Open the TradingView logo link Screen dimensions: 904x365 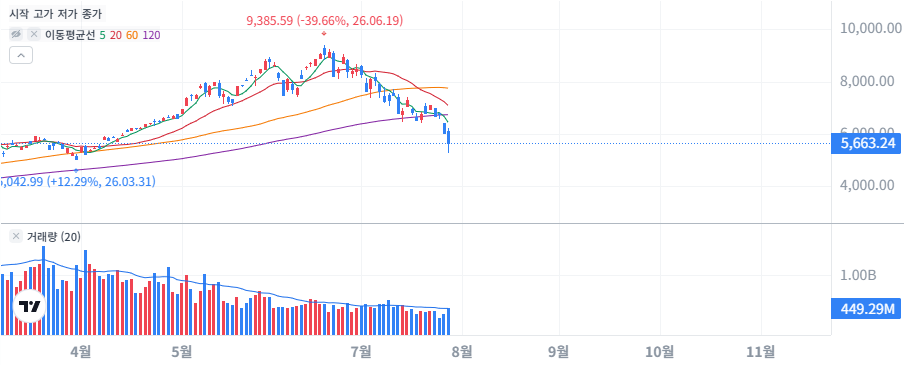(30, 307)
